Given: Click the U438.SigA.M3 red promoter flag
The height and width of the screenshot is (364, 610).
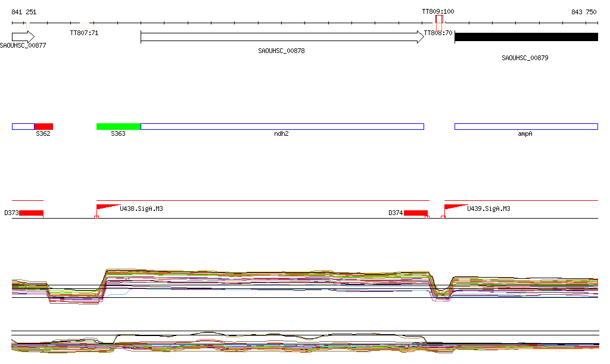Looking at the screenshot, I should tap(105, 207).
